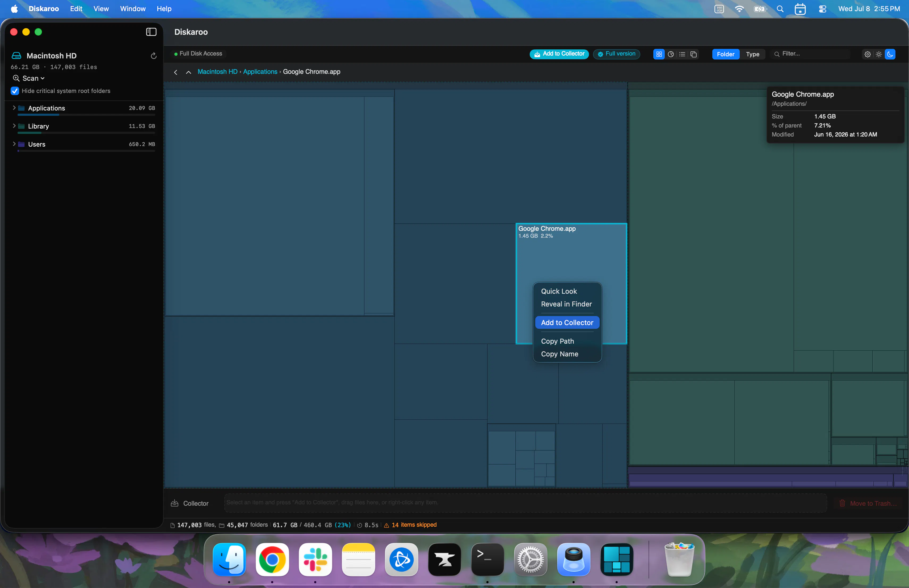The height and width of the screenshot is (588, 909).
Task: Open the duplicates view icon
Action: pos(694,54)
